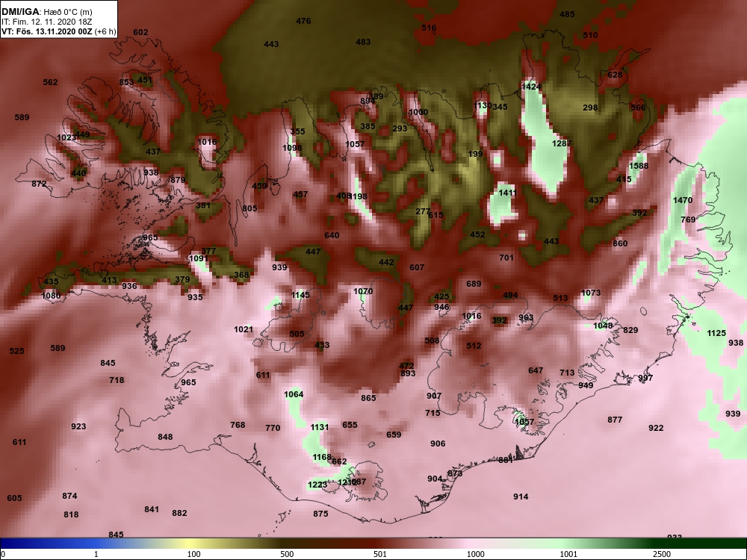Click the map value '860'
The height and width of the screenshot is (560, 747).
click(620, 243)
